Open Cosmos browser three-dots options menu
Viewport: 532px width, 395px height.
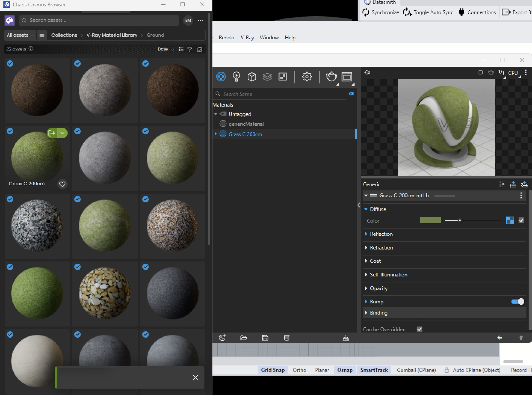pyautogui.click(x=200, y=21)
